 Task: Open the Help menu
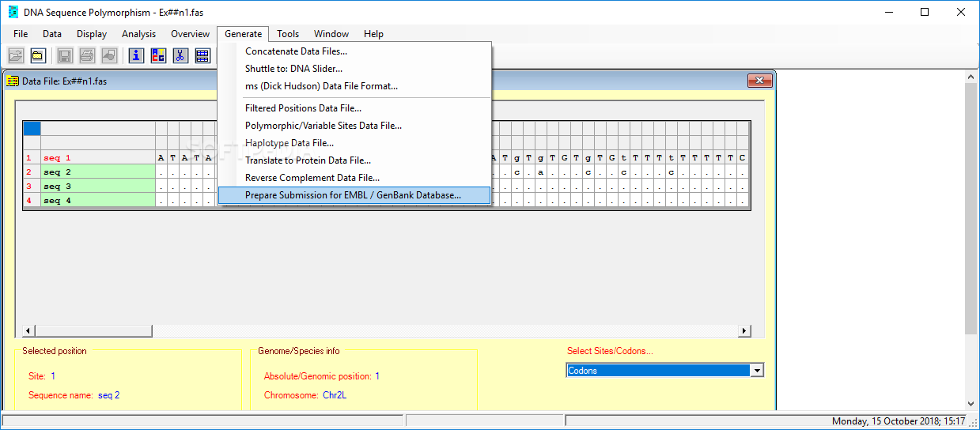click(x=374, y=34)
